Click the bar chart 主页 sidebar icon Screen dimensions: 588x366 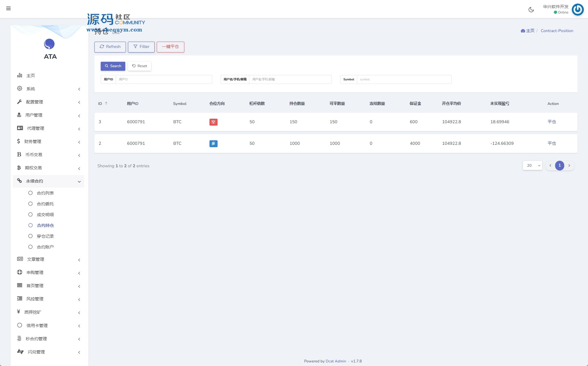click(x=20, y=75)
